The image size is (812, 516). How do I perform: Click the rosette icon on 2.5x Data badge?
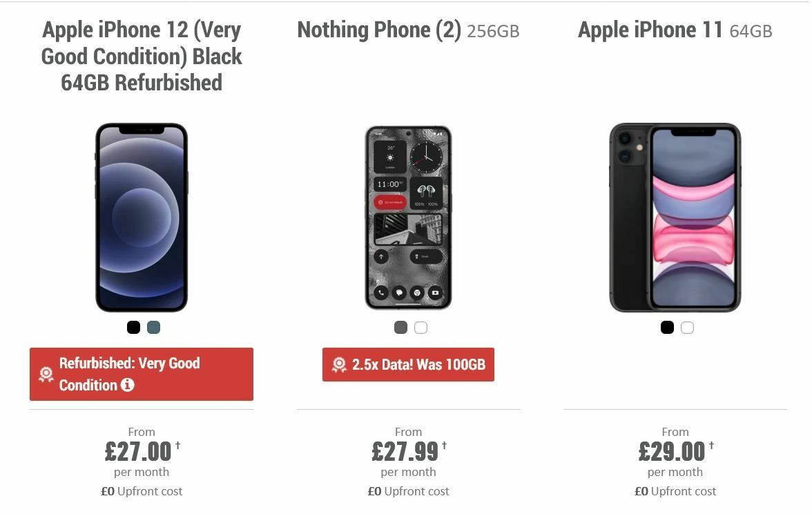338,365
